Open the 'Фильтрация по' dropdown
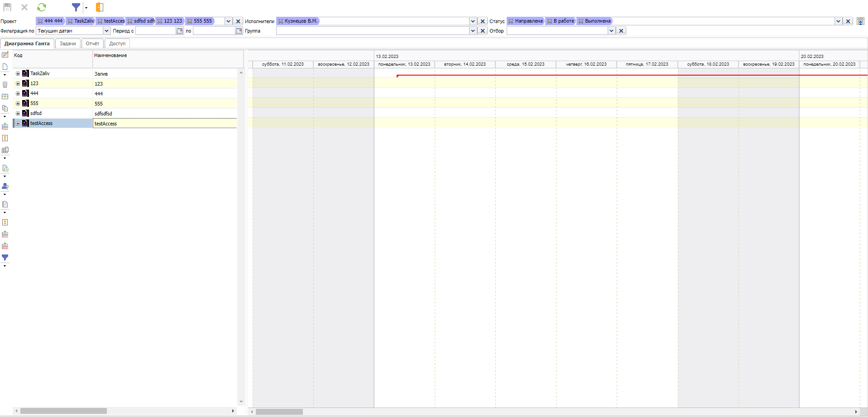This screenshot has height=417, width=868. pyautogui.click(x=107, y=31)
